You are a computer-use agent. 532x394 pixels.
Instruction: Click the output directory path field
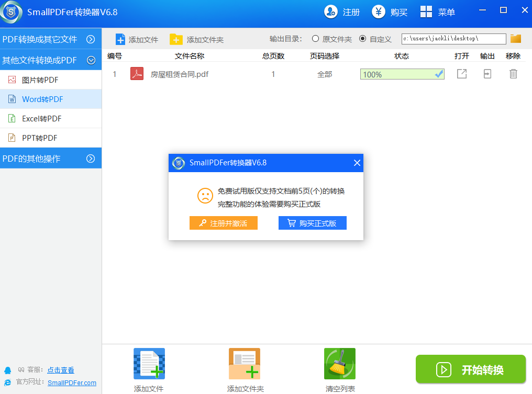453,39
